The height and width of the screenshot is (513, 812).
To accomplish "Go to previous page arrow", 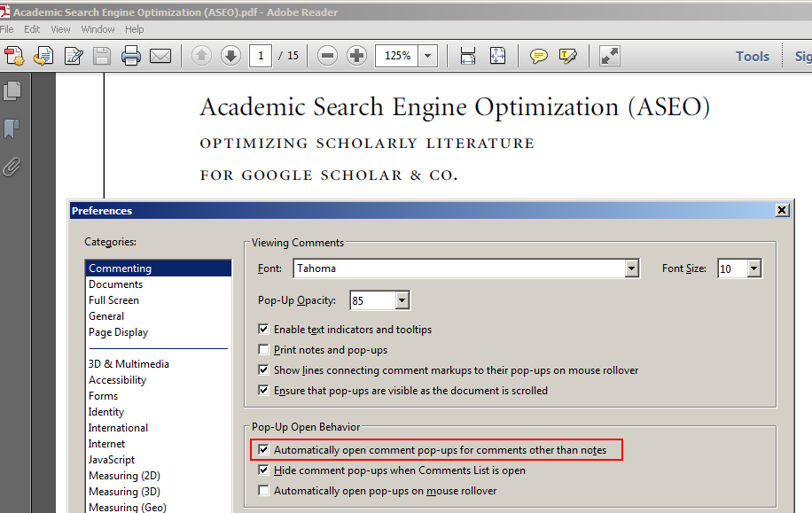I will [x=201, y=56].
